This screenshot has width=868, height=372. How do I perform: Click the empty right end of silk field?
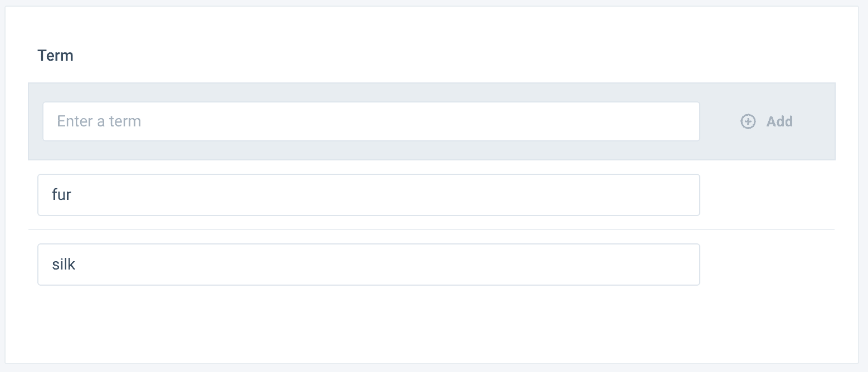coord(641,265)
